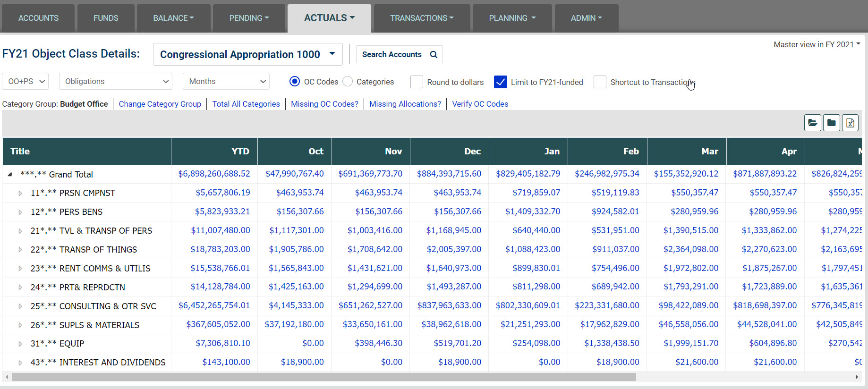Expand 25*.** CONSULTING & OTR SVC row
Viewport: 868px width, 389px height.
20,306
